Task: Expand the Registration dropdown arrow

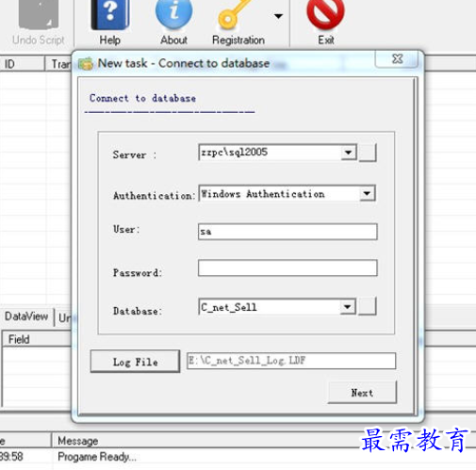Action: tap(278, 16)
